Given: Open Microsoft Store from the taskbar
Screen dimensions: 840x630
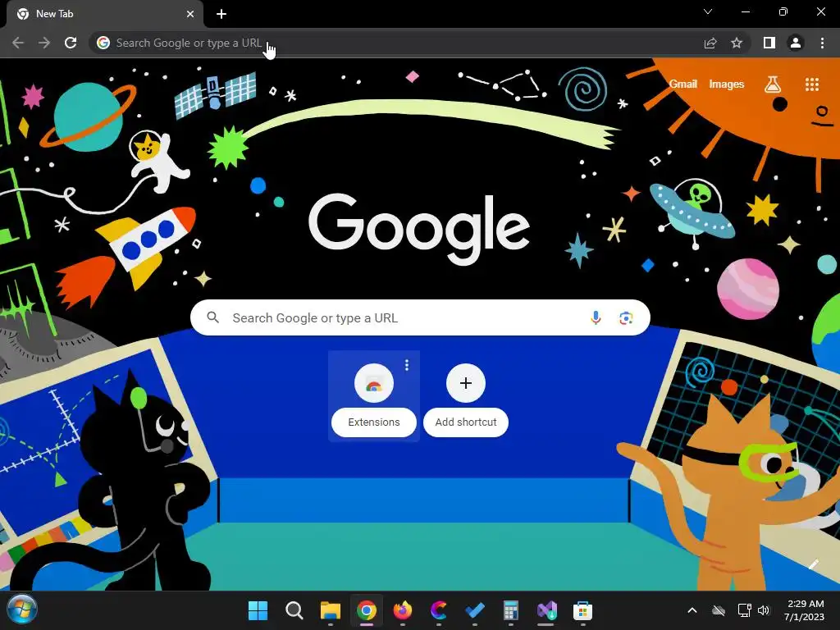Looking at the screenshot, I should 583,610.
